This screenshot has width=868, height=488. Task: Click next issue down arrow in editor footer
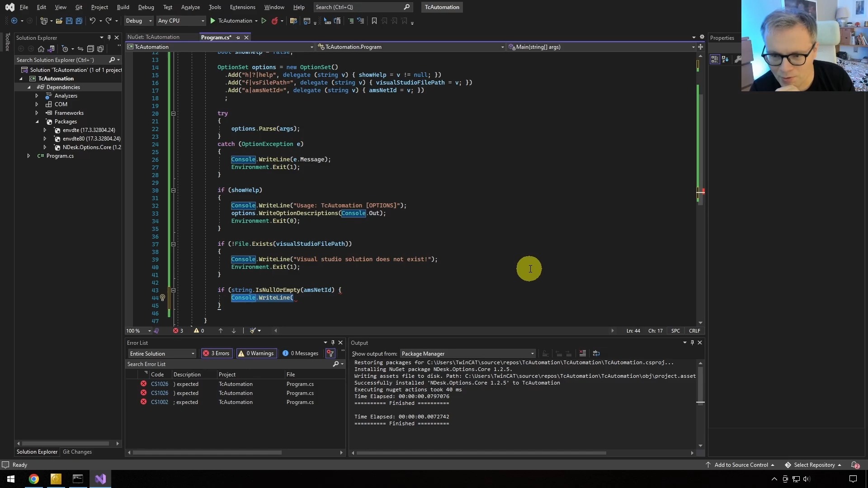[234, 331]
